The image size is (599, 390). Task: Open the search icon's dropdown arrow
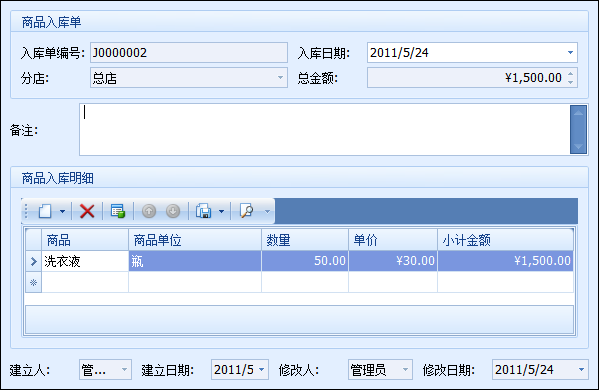[x=267, y=211]
